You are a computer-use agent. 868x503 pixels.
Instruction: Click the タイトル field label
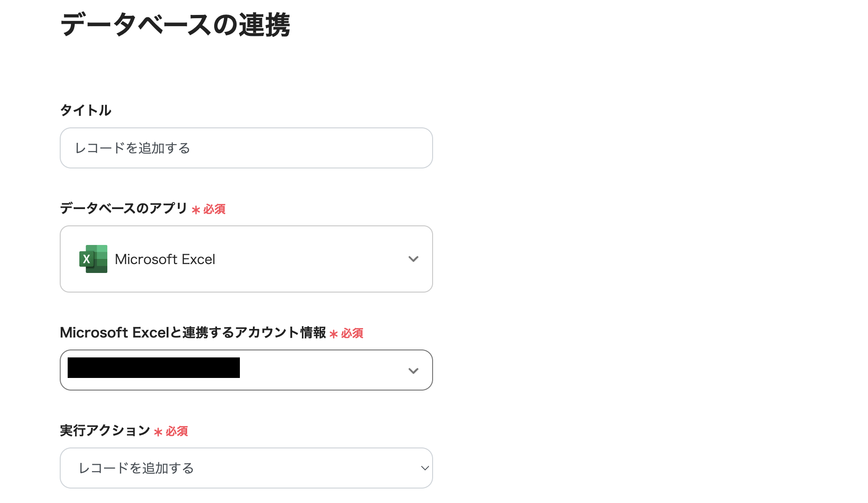[85, 110]
